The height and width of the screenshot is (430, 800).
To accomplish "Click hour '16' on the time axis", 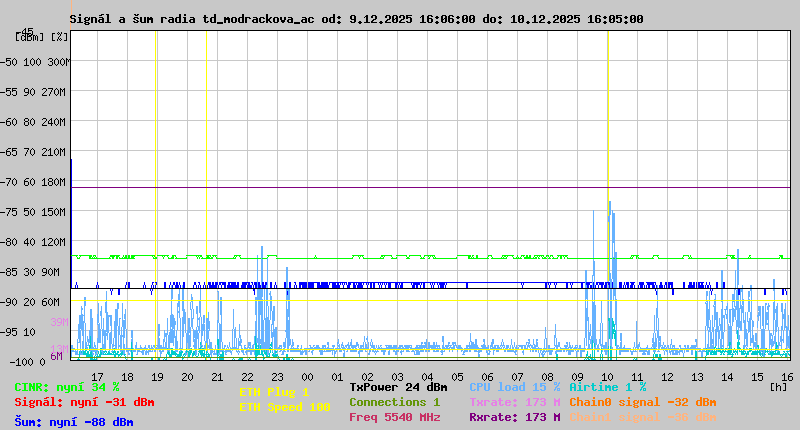I will [787, 377].
